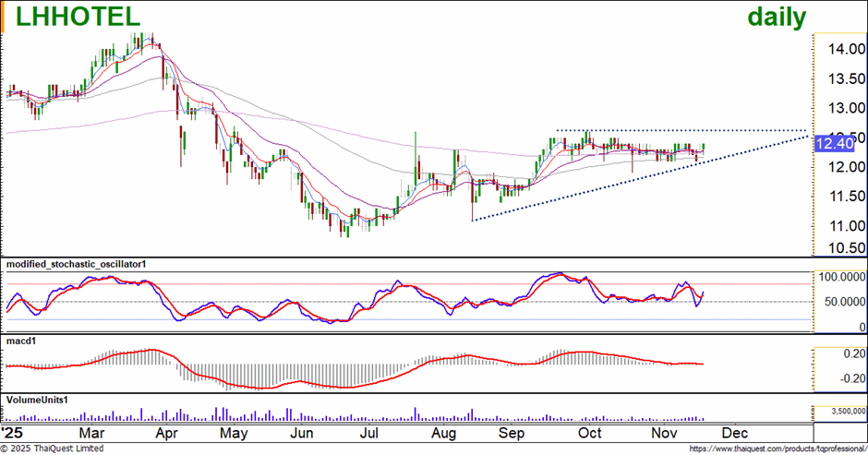Click the Sep month marker on time axis
Screen dimensions: 868x455
(x=512, y=432)
